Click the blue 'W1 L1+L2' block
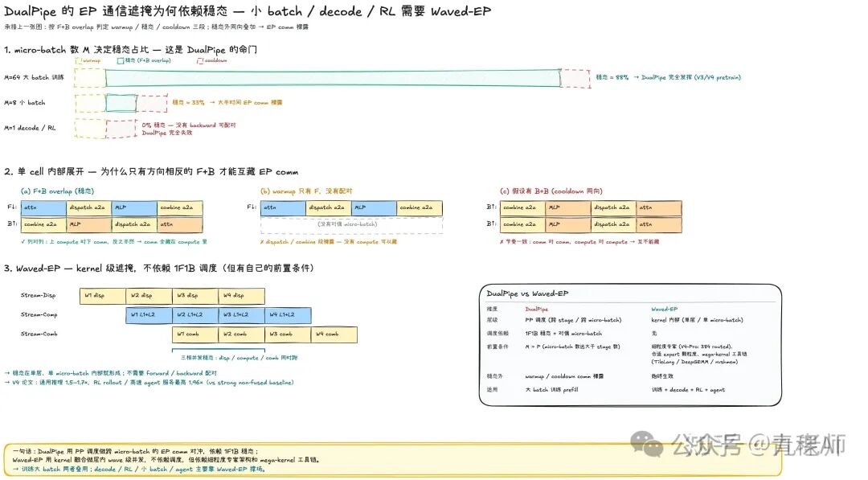 [149, 315]
